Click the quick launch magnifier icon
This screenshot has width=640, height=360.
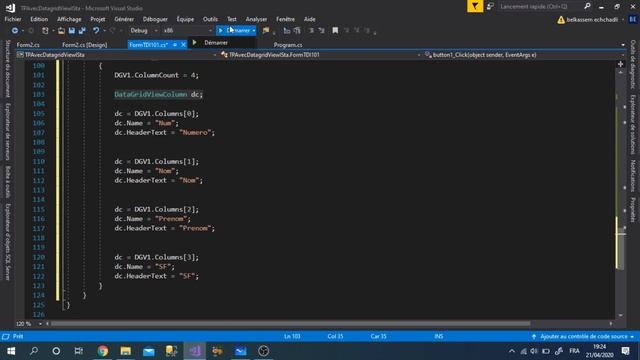pyautogui.click(x=587, y=7)
